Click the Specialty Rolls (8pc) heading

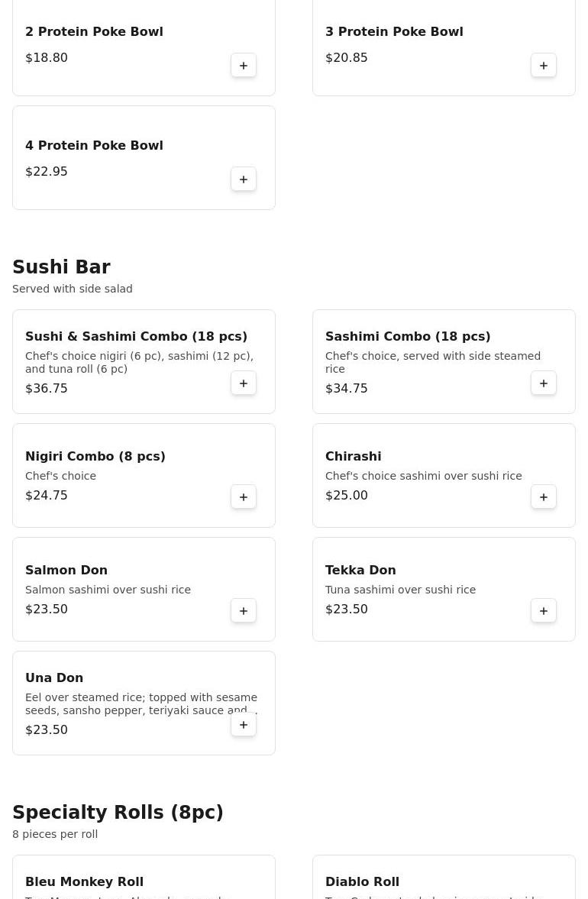coord(118,813)
